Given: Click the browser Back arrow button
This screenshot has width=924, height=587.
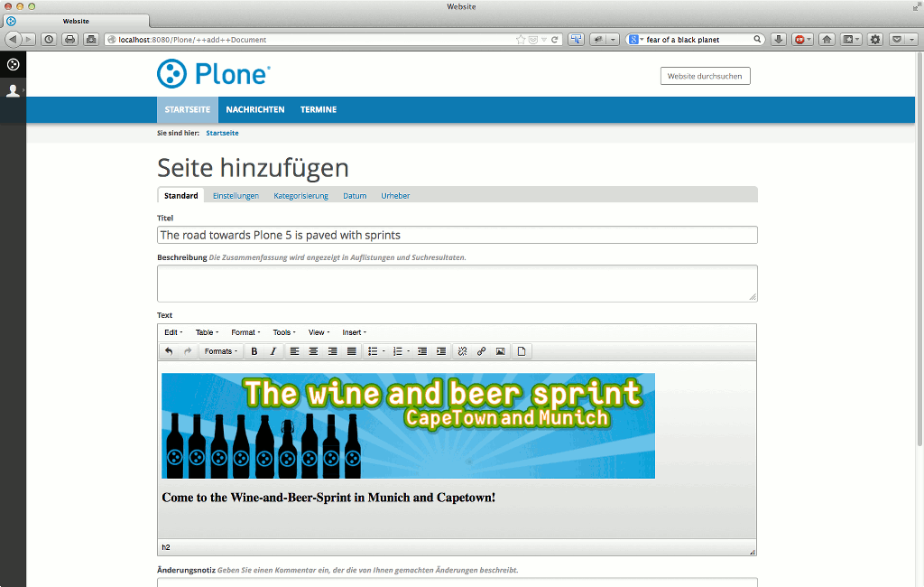Looking at the screenshot, I should pyautogui.click(x=13, y=40).
